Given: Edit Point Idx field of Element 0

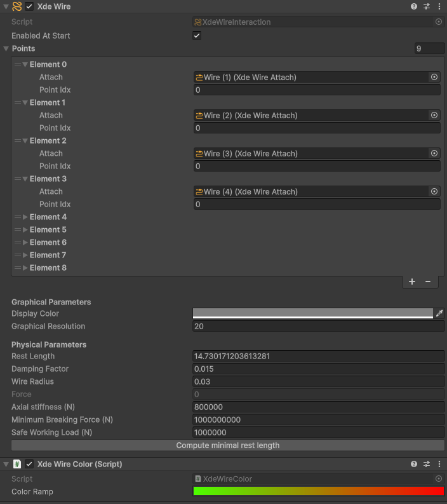Looking at the screenshot, I should [317, 90].
